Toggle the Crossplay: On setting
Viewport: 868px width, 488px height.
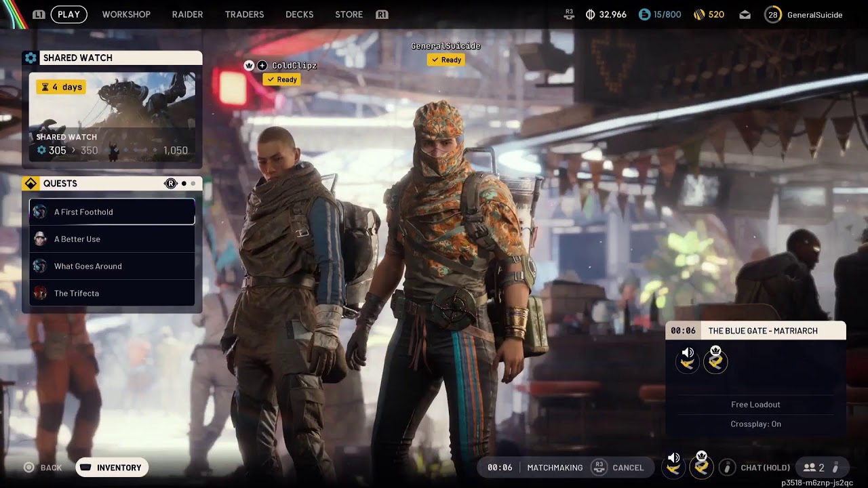(756, 424)
